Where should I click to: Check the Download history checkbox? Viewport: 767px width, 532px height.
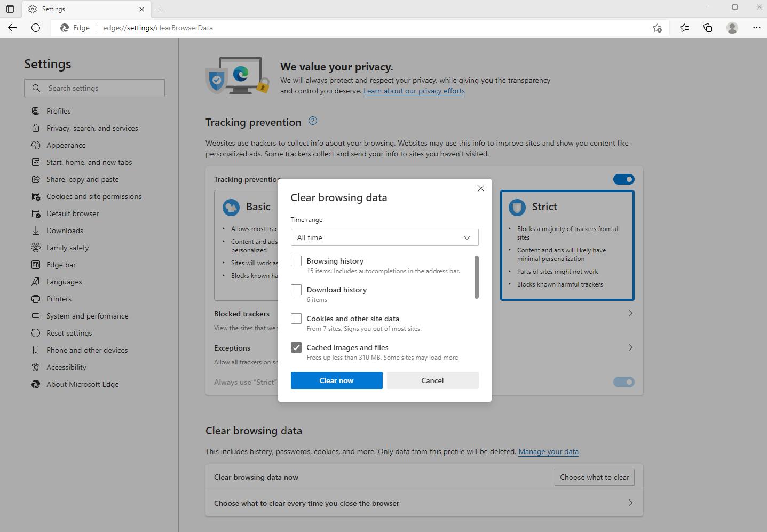pyautogui.click(x=296, y=290)
